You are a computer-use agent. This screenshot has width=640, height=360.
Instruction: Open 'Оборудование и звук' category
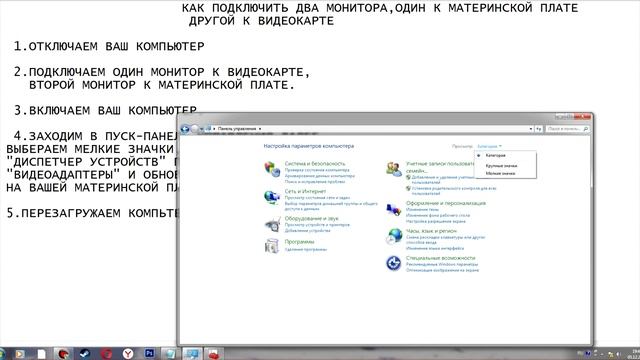(311, 219)
